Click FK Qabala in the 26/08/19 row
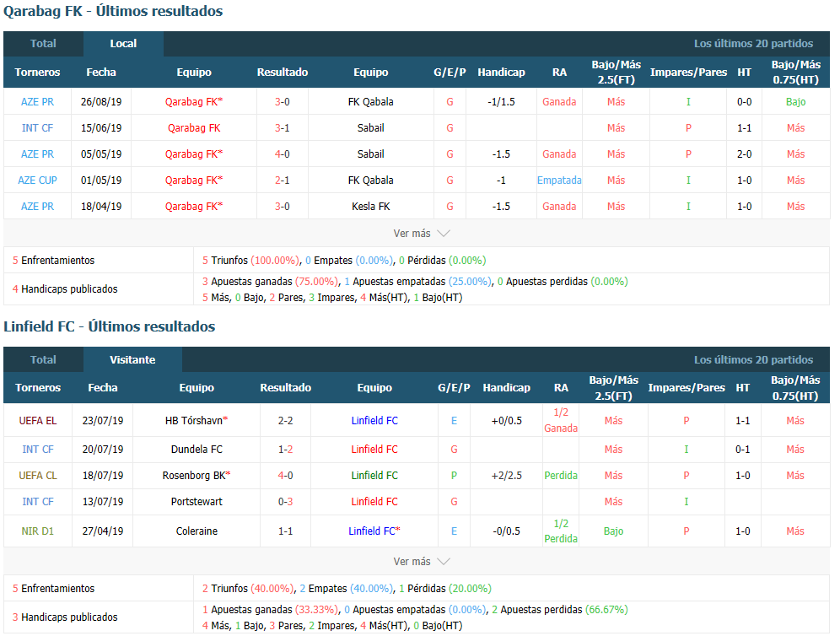Image resolution: width=840 pixels, height=636 pixels. point(371,102)
